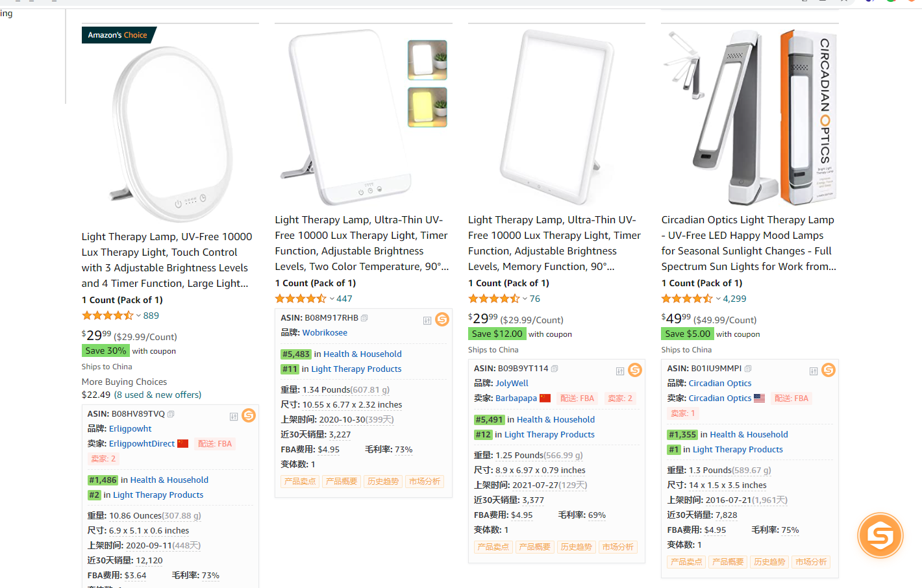922x588 pixels.
Task: Click the orange S logo in JolyWell panel
Action: pos(635,370)
